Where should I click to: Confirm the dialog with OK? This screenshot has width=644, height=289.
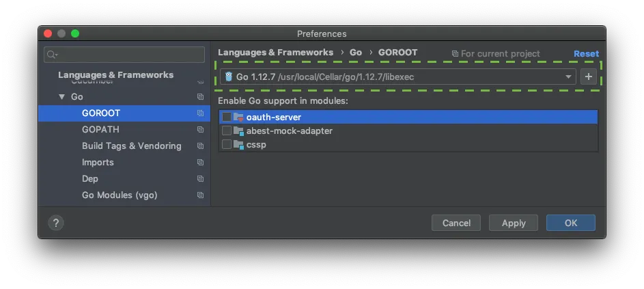coord(570,223)
